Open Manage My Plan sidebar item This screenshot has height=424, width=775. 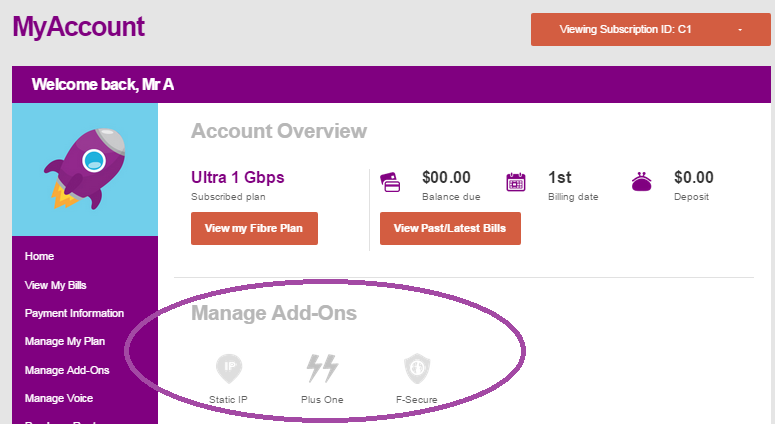(x=65, y=342)
